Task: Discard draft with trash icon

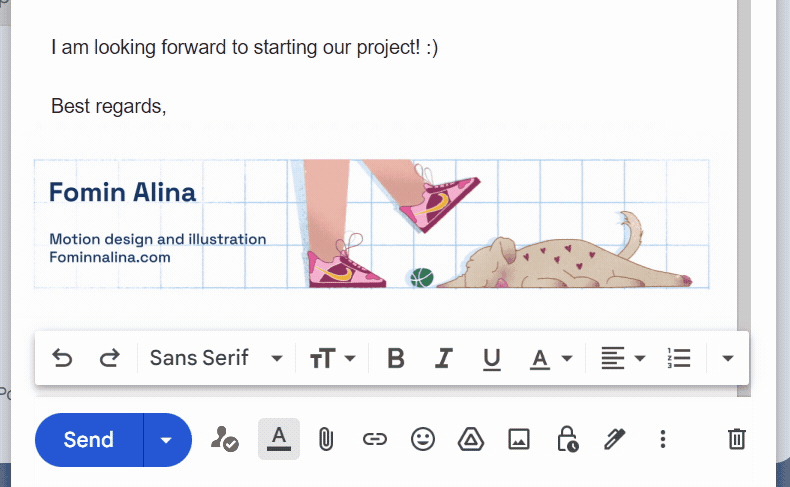Action: click(x=737, y=439)
